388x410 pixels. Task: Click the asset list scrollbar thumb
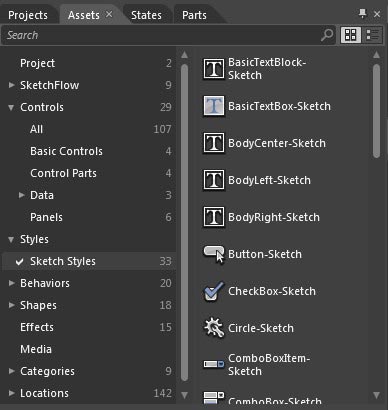377,111
